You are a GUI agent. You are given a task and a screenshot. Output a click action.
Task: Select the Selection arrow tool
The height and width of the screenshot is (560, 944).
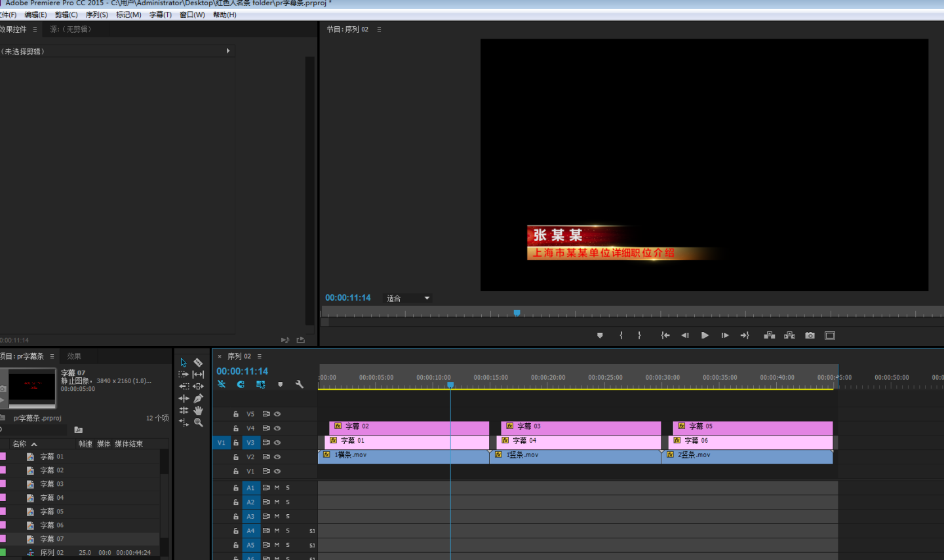coord(184,362)
